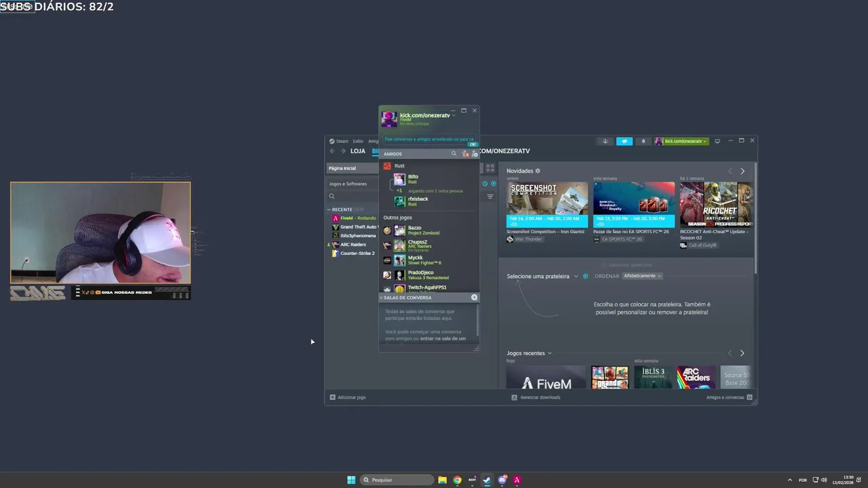The height and width of the screenshot is (488, 868).
Task: Expand the Jogos recentes dropdown
Action: [549, 353]
